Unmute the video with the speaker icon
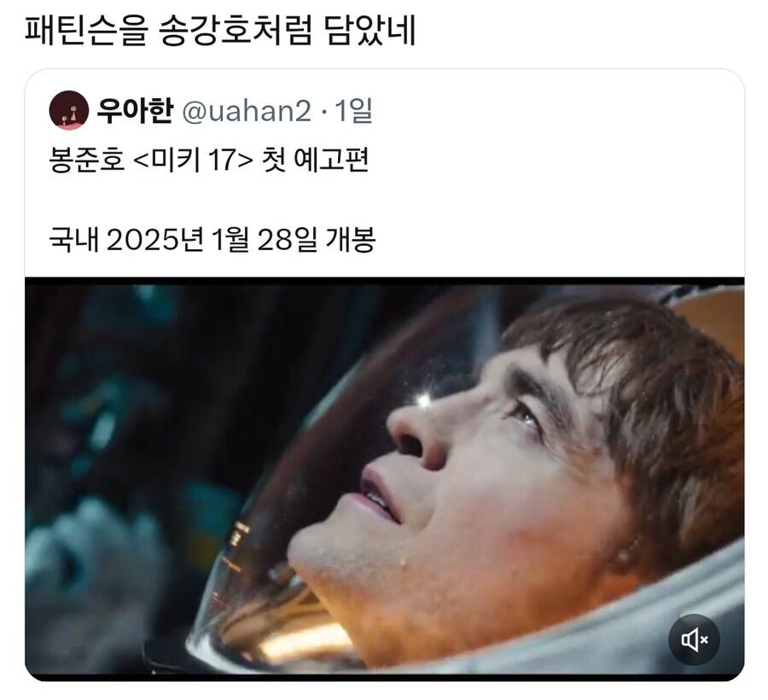Viewport: 768px width, 700px height. click(x=694, y=639)
